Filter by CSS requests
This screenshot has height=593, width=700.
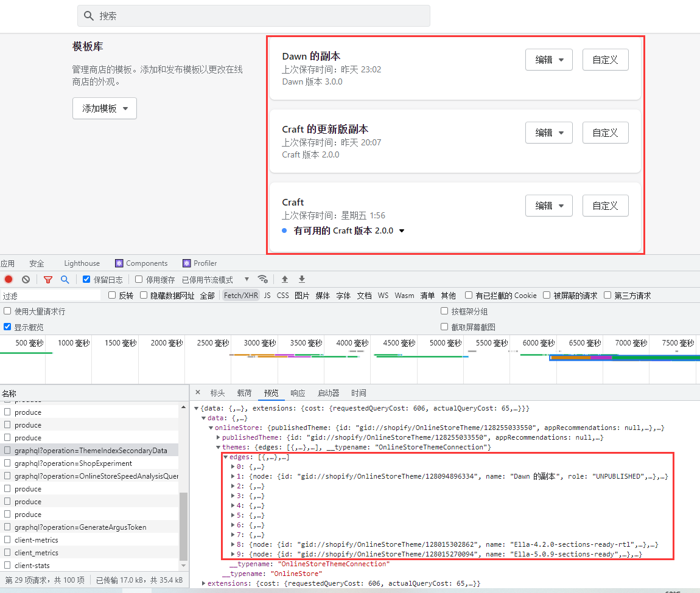pyautogui.click(x=282, y=296)
